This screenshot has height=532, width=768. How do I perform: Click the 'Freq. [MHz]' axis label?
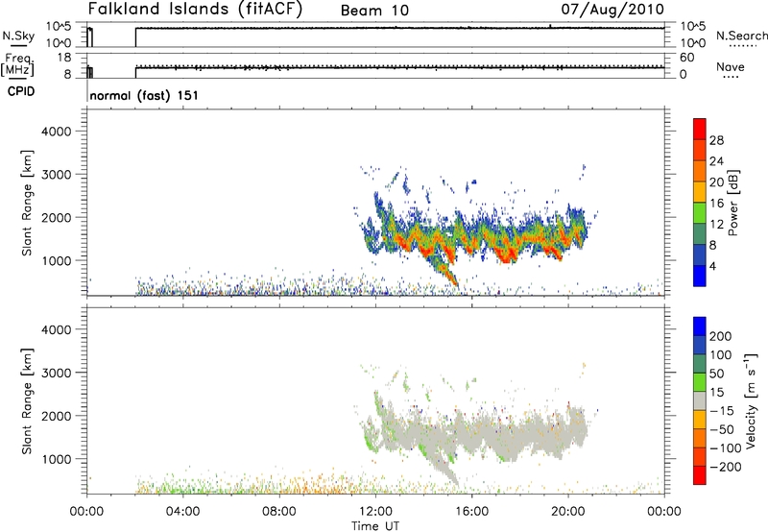(x=17, y=65)
